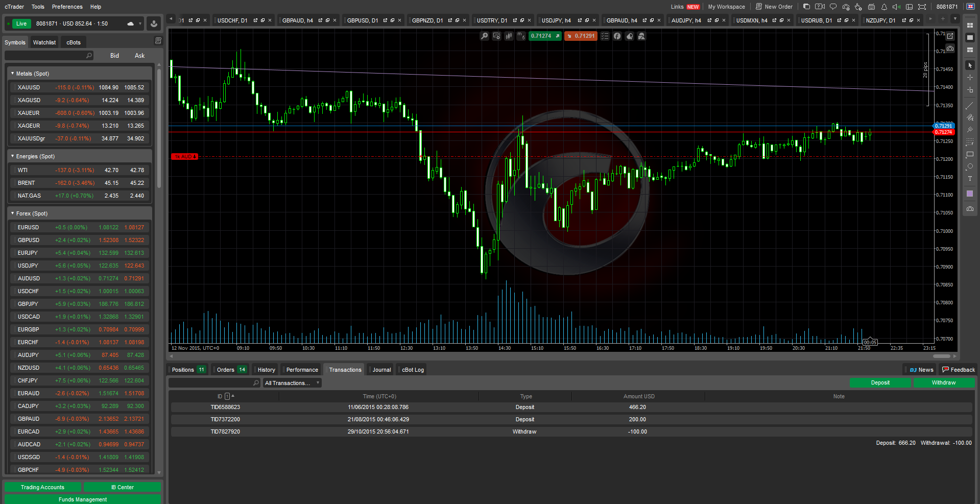Viewport: 980px width, 504px height.
Task: Collapse the Metals (Spot) group
Action: 13,74
